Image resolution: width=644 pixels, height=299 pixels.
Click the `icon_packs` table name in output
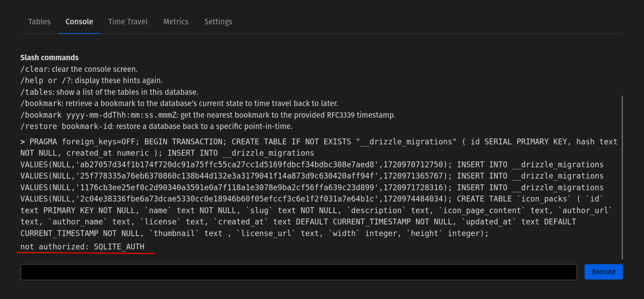tap(544, 199)
